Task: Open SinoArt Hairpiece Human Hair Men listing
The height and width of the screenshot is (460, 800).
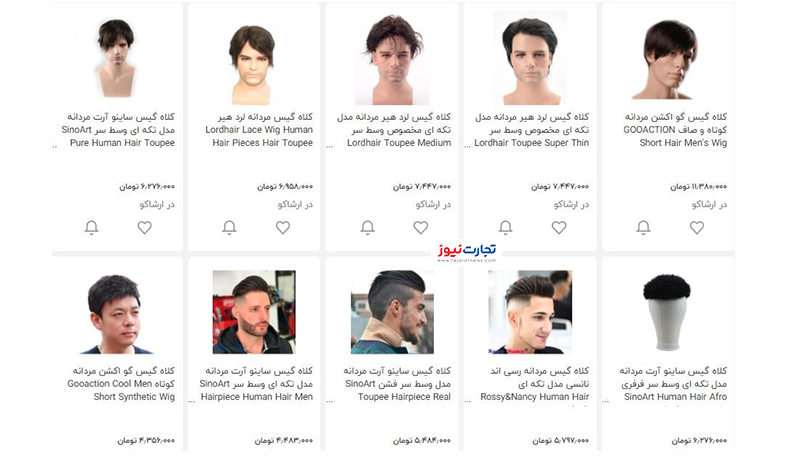Action: (x=256, y=384)
